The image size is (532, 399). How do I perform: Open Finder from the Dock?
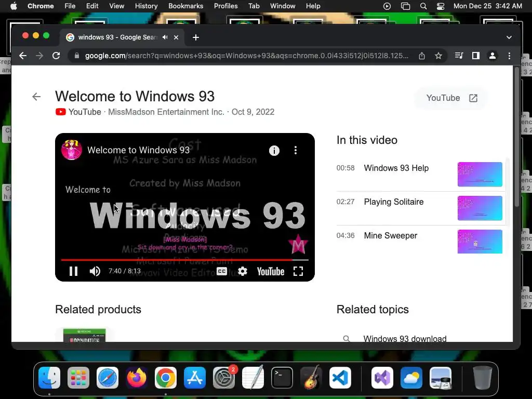coord(49,378)
